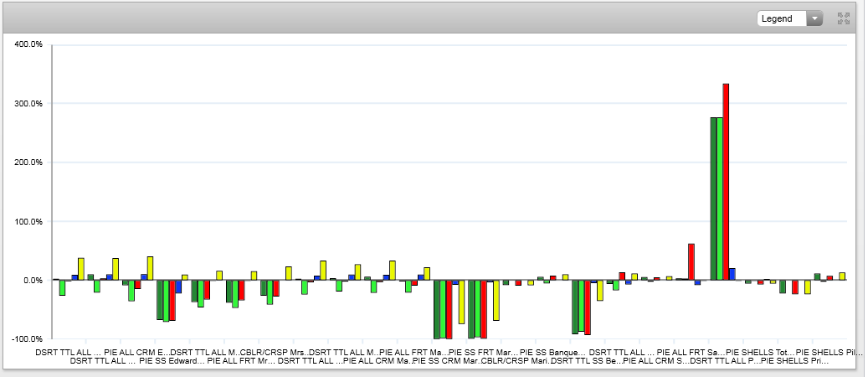Select the DSRT TTL SS Be… label
This screenshot has height=377, width=868.
tap(586, 361)
